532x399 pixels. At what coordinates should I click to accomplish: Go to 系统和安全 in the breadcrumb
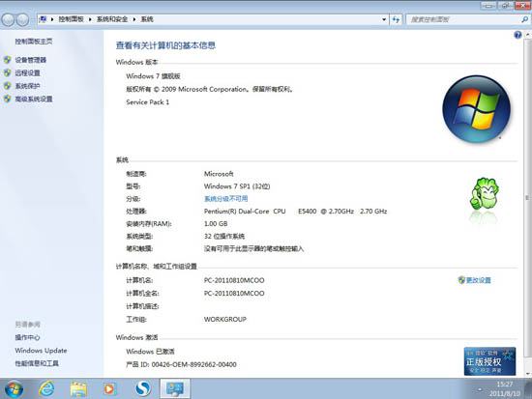[x=112, y=19]
